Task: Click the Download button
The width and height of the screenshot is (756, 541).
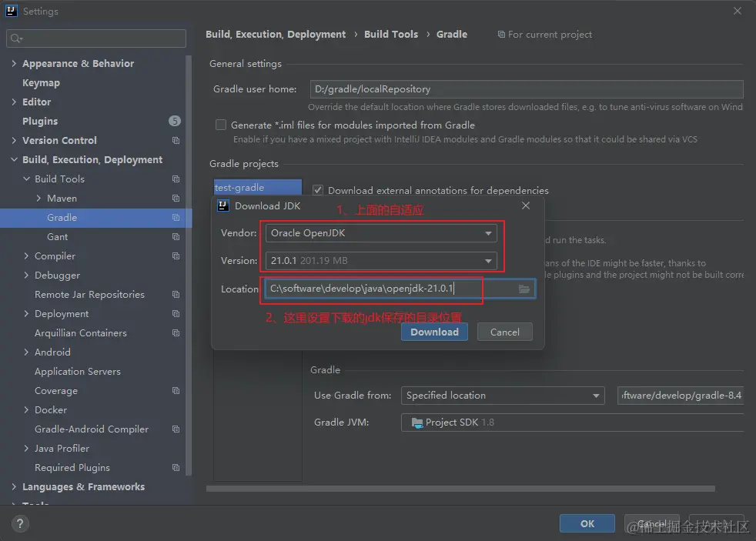Action: pos(434,332)
